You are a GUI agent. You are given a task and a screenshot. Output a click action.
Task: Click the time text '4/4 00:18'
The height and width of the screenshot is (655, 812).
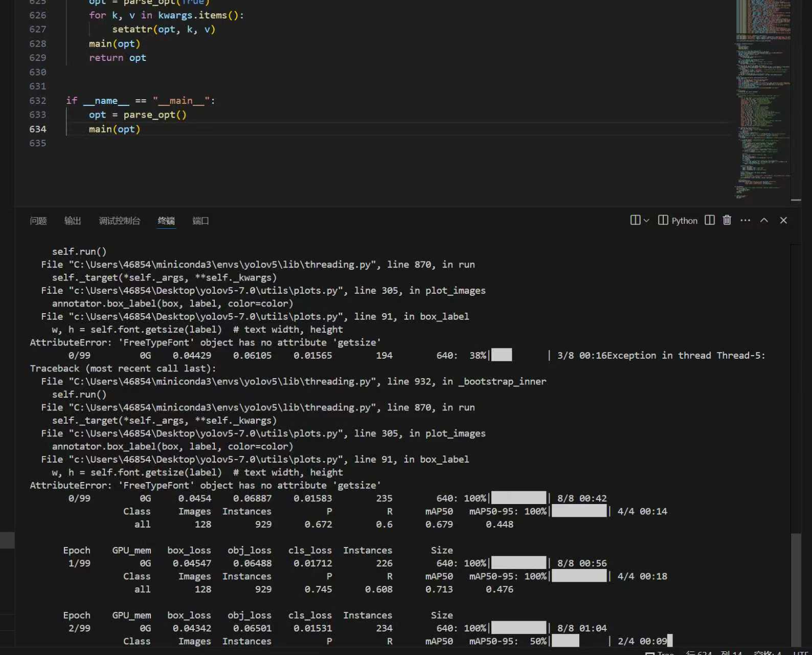[642, 576]
